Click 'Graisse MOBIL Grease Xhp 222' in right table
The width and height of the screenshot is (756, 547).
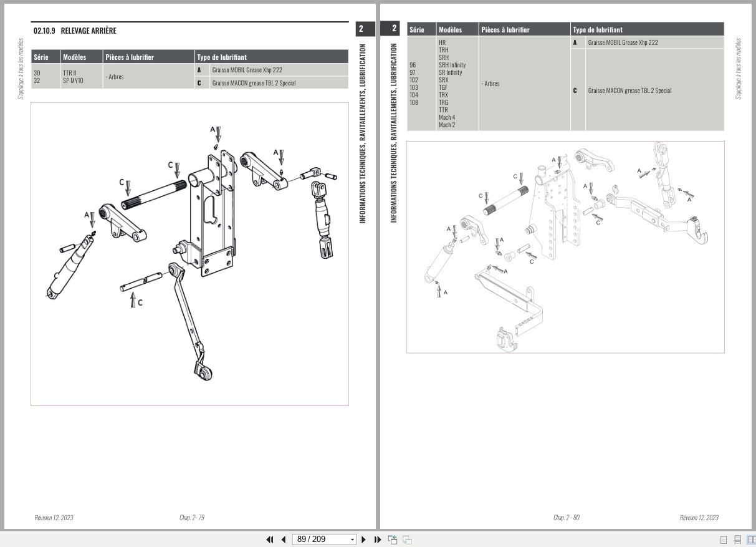[623, 42]
